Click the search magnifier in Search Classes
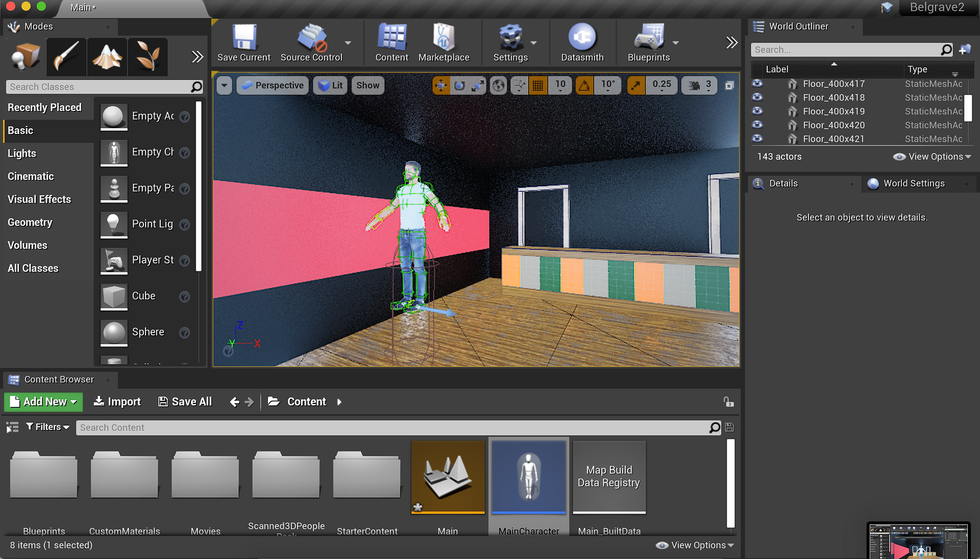The width and height of the screenshot is (980, 559). (197, 87)
